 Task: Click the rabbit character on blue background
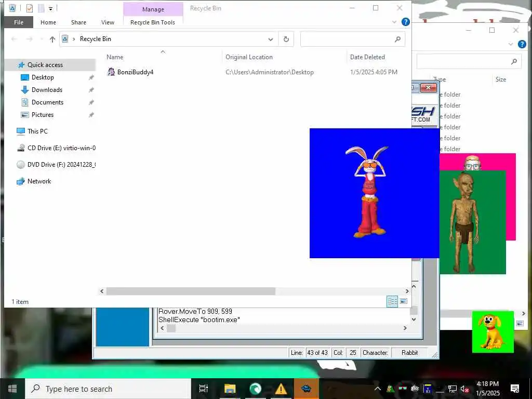(369, 192)
